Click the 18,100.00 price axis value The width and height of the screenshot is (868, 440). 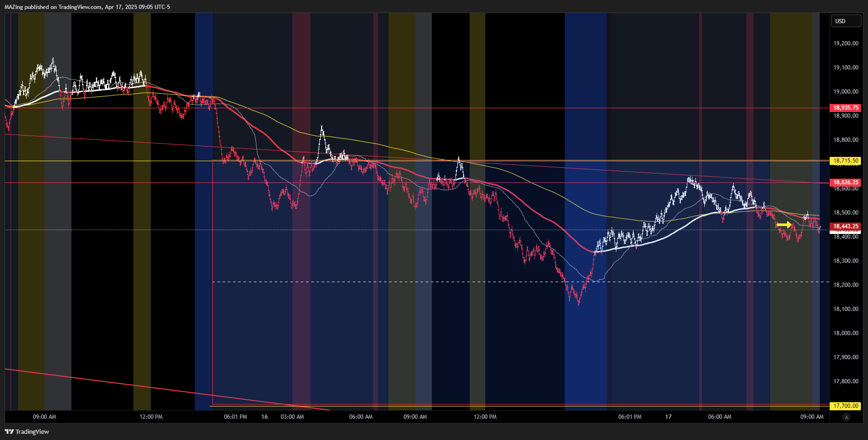846,309
